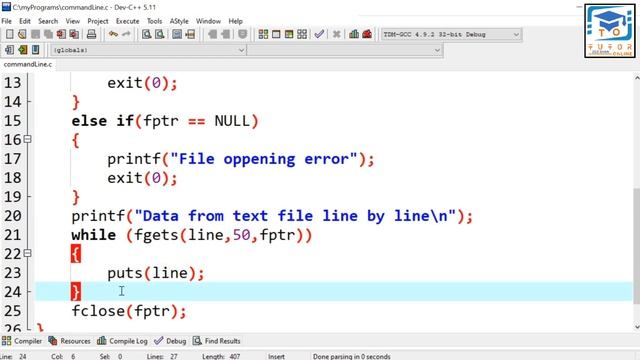Open Replace using the toolbar icon
The height and width of the screenshot is (360, 640).
(160, 34)
